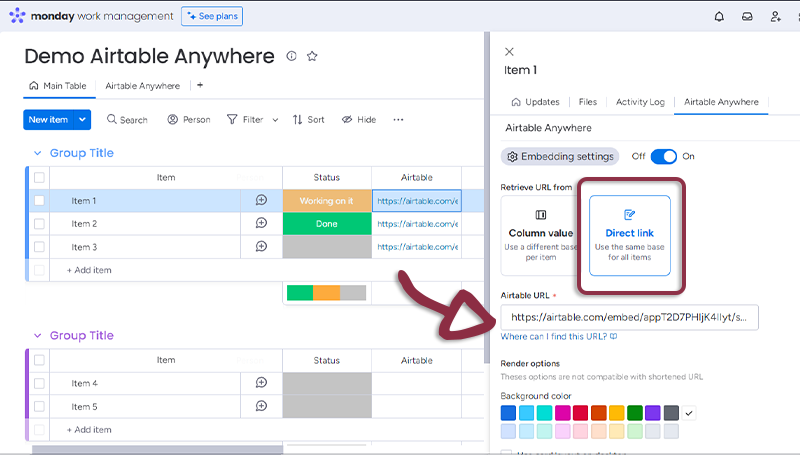Toggle the Embedding settings switch
Screen dimensions: 800x456
click(x=663, y=156)
